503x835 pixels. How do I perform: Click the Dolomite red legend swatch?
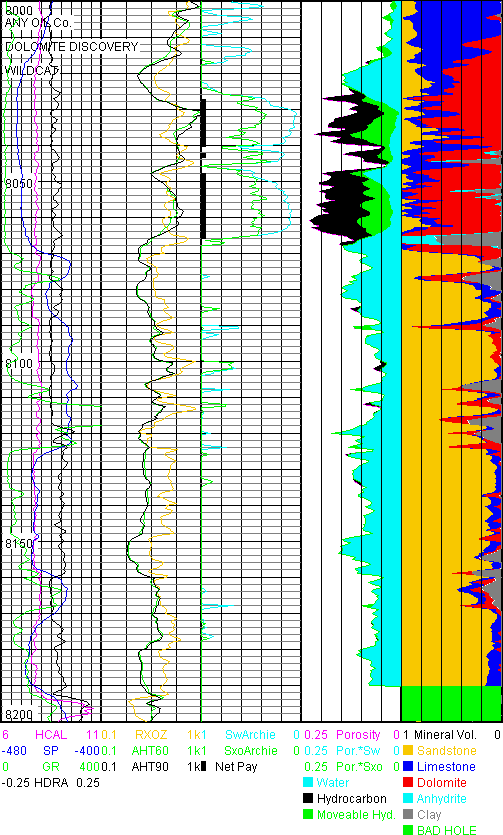coord(408,783)
